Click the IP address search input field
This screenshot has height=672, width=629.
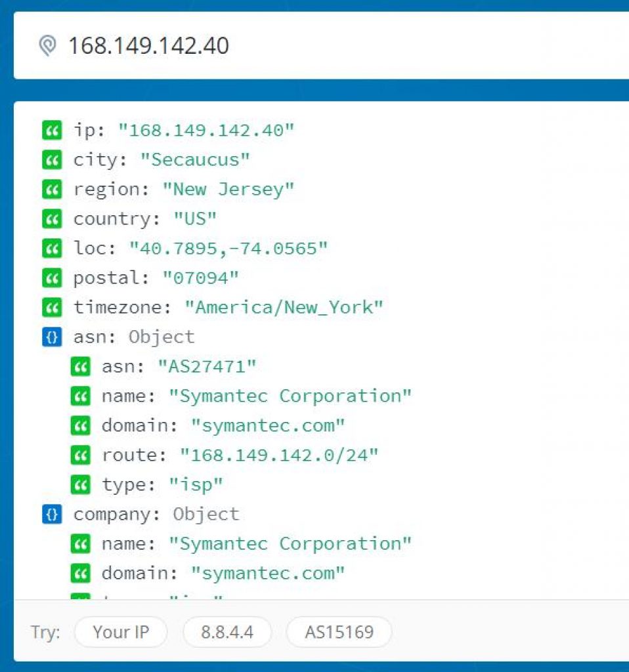(x=322, y=45)
